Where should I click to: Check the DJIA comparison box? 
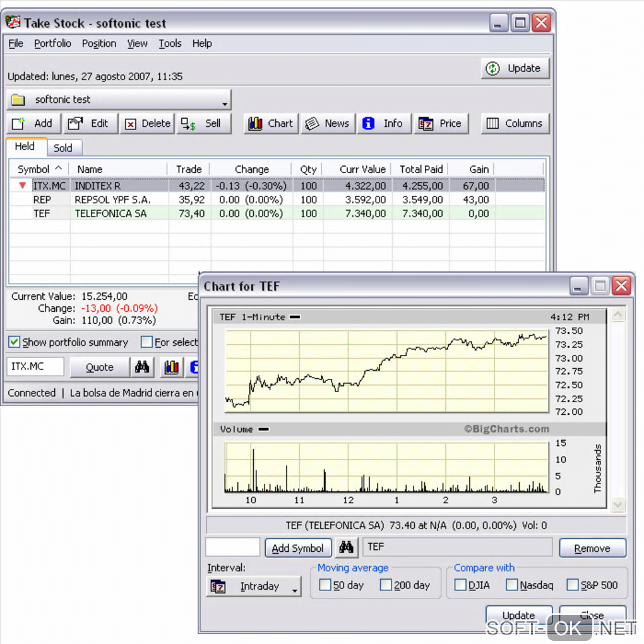(x=460, y=585)
